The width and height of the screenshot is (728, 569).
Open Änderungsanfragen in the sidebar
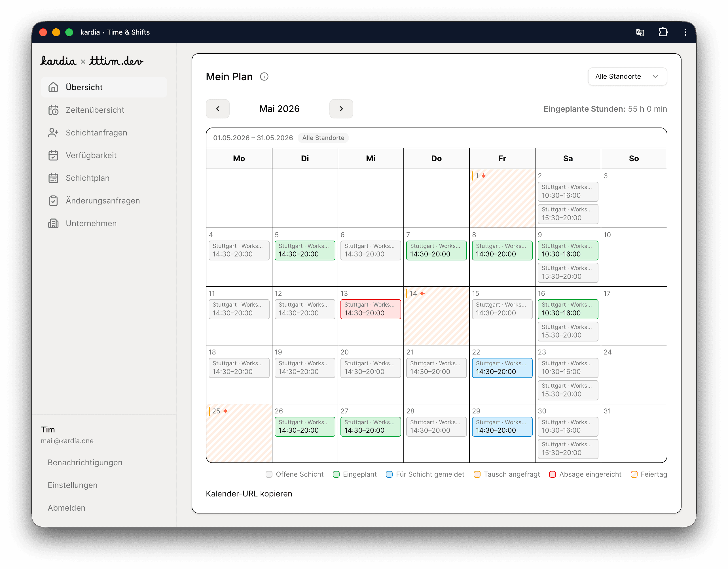(x=104, y=201)
